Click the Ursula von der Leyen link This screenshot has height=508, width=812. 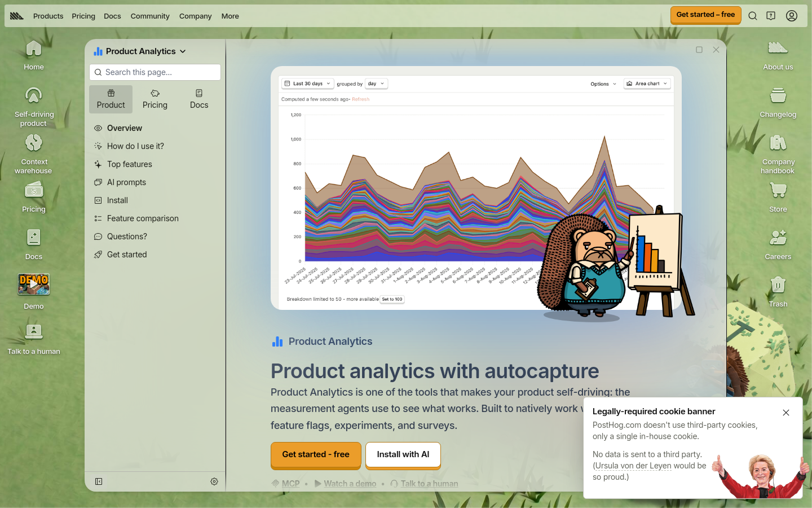pyautogui.click(x=633, y=466)
